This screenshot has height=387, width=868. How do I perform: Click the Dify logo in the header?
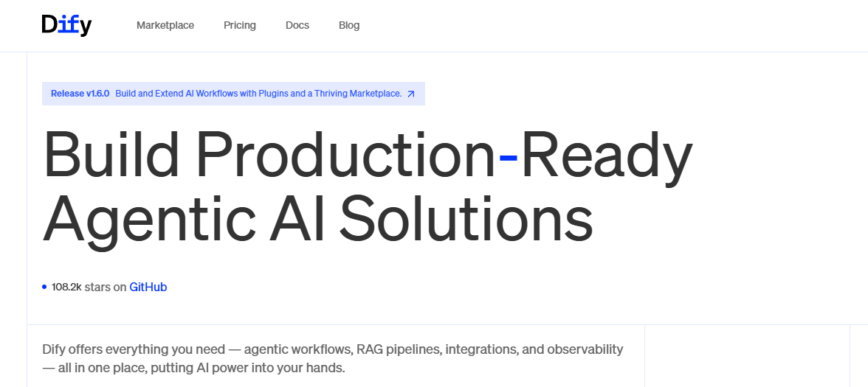point(66,25)
